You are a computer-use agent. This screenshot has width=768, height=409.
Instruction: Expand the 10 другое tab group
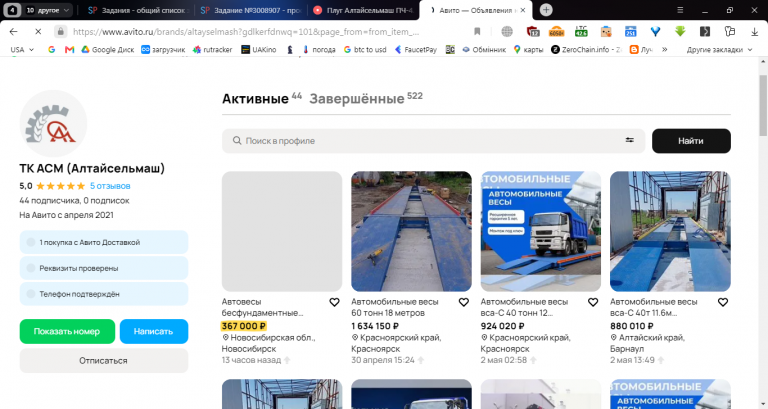pos(48,10)
